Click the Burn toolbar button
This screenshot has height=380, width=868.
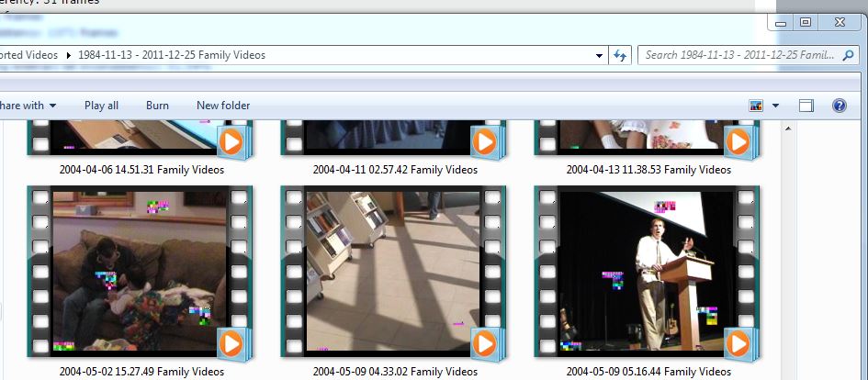(157, 106)
